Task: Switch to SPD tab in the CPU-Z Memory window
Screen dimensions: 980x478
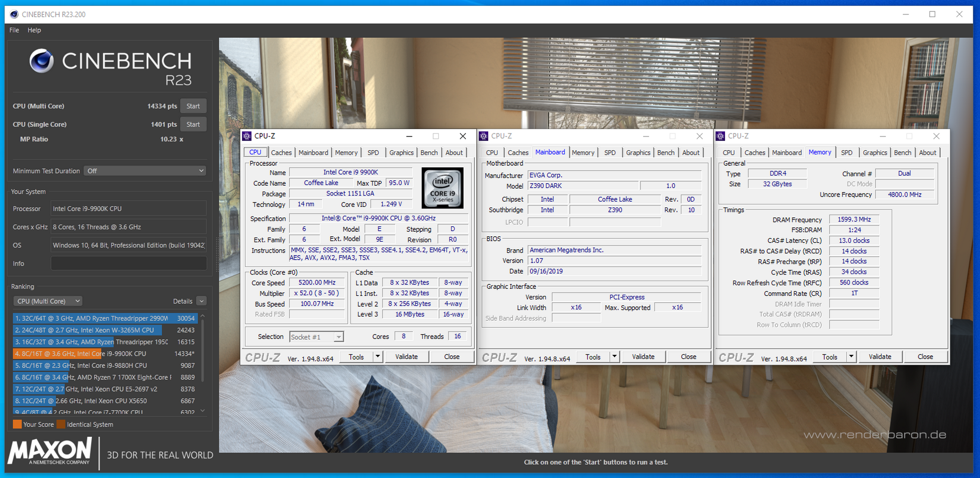Action: point(847,153)
